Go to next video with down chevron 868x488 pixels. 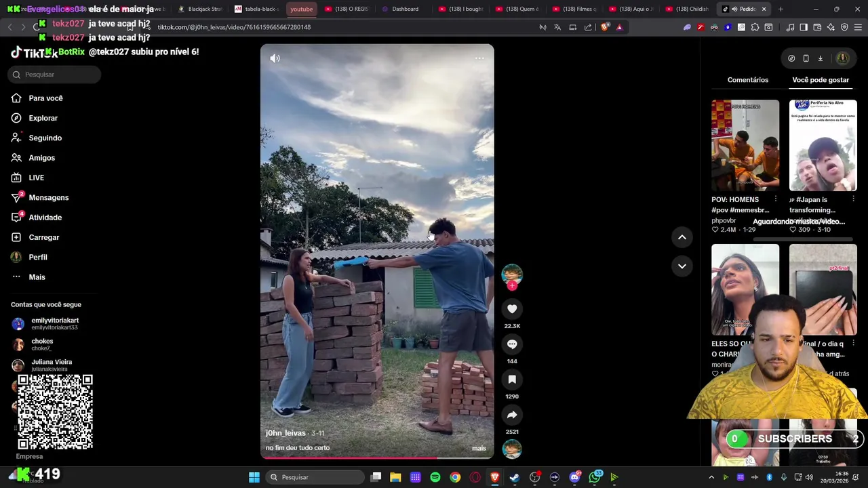682,266
